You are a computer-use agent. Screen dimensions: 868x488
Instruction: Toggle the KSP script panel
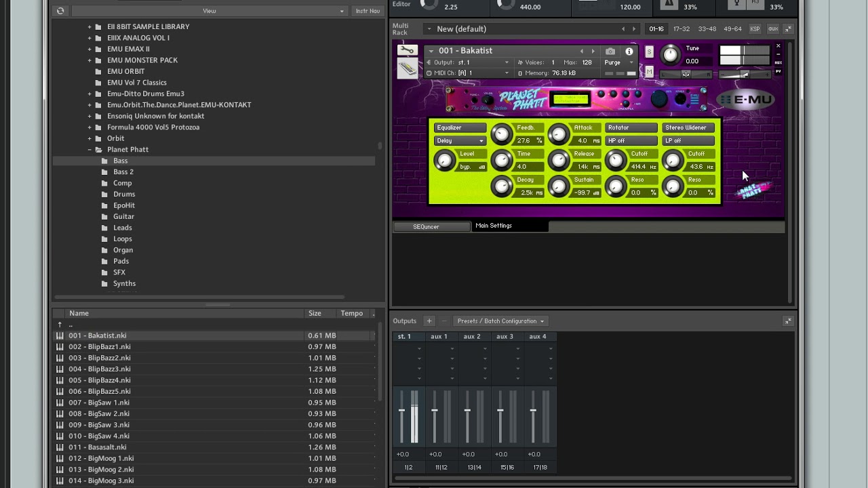point(755,29)
